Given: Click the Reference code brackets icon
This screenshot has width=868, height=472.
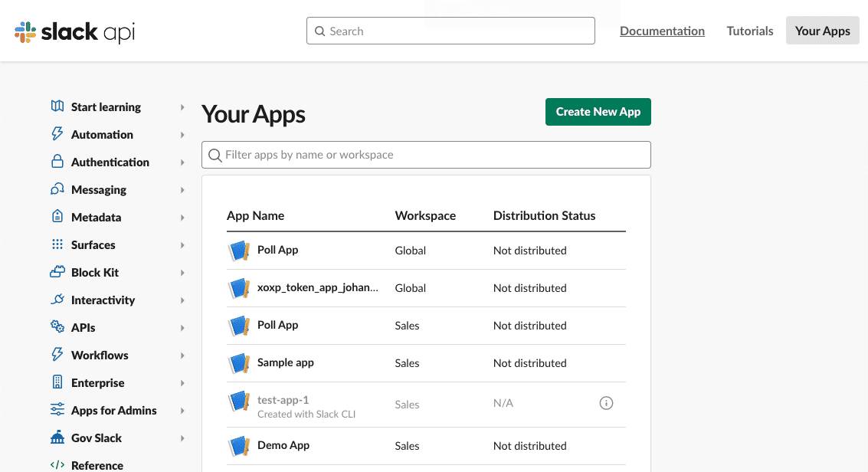Looking at the screenshot, I should (57, 465).
